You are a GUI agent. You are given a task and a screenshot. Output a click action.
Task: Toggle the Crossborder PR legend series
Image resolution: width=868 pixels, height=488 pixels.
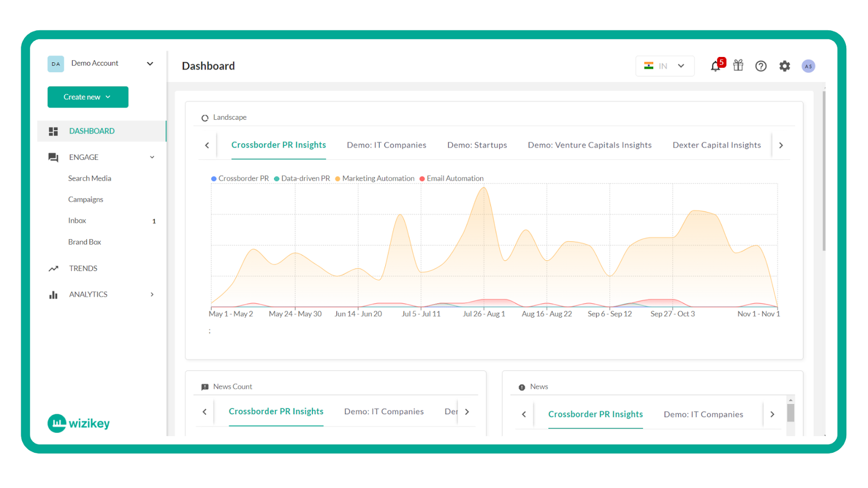click(x=240, y=178)
